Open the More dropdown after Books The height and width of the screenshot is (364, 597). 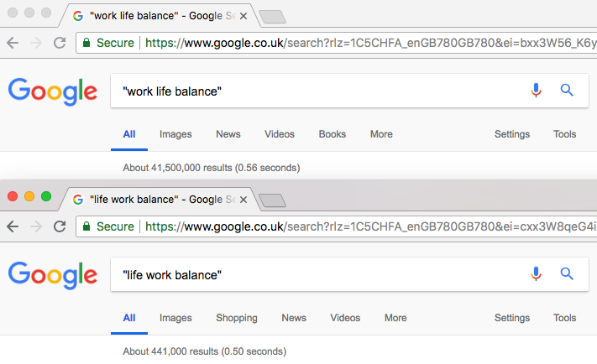pyautogui.click(x=381, y=134)
